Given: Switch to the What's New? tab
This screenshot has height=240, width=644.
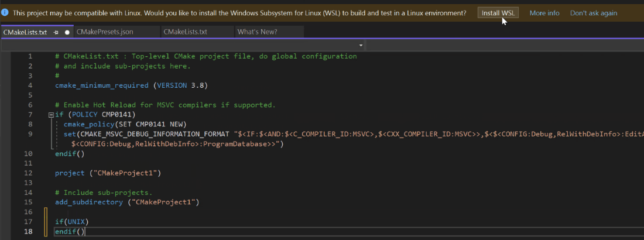Looking at the screenshot, I should pos(269,32).
